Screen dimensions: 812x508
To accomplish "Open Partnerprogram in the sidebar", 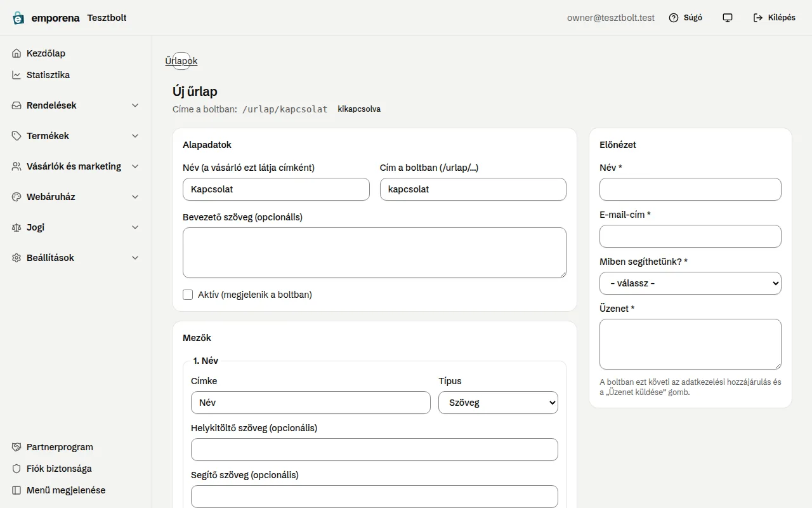I will pos(76,447).
